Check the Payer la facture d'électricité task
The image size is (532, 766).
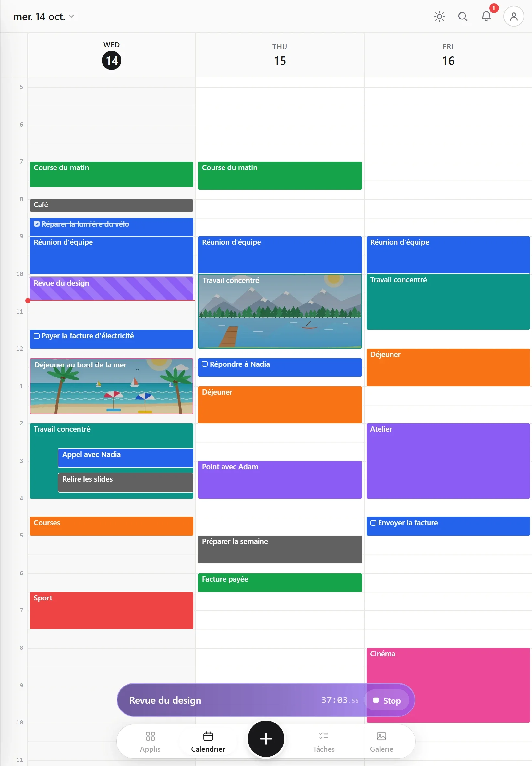[37, 336]
